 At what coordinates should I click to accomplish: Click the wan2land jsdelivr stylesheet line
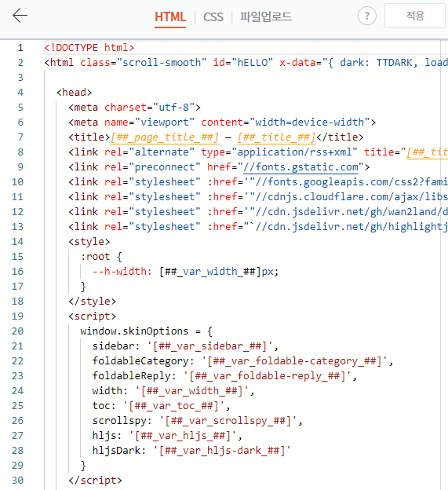258,212
